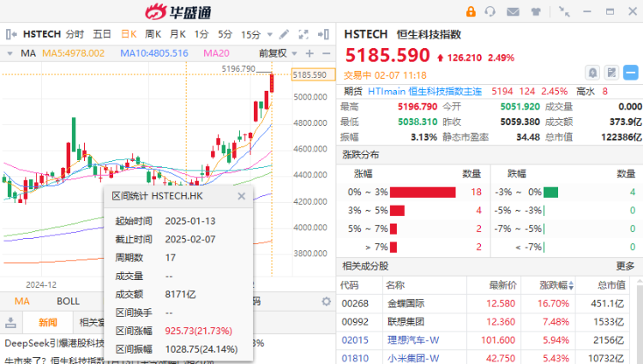Viewport: 643px width, 364px height.
Task: Click the HSTECH ticker in chart toolbar
Action: coord(42,34)
